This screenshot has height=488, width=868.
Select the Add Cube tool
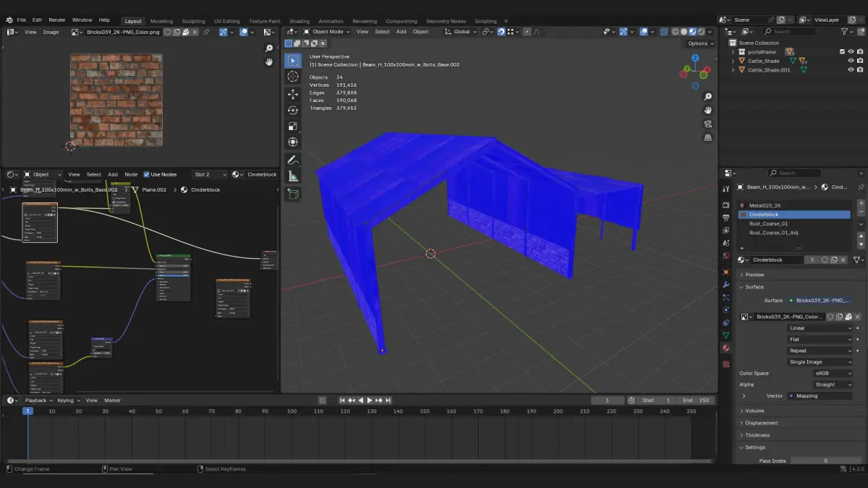[292, 194]
